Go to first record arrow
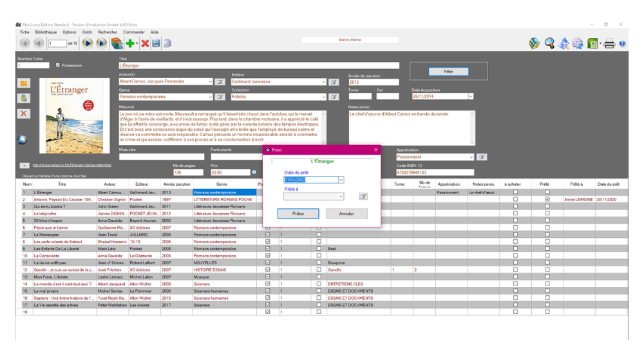 coord(24,43)
